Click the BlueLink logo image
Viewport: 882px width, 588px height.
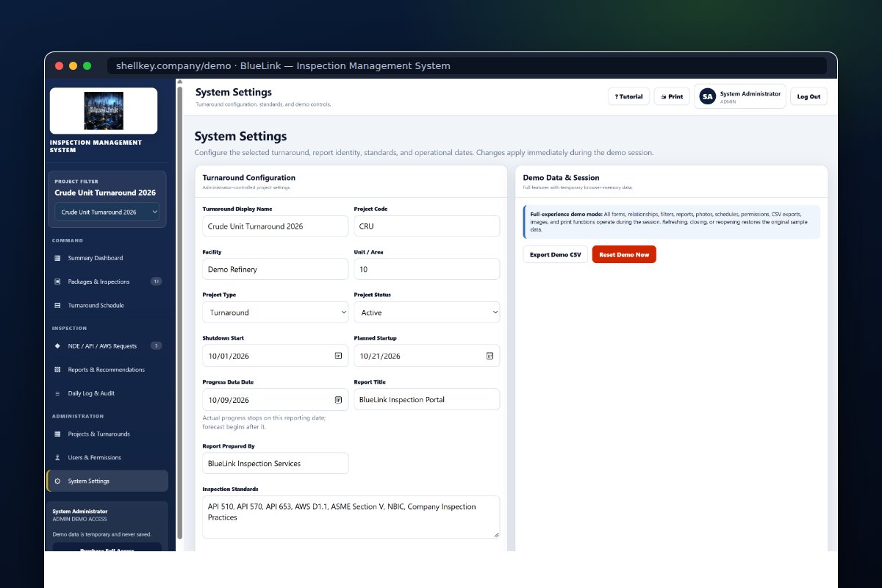pos(104,111)
